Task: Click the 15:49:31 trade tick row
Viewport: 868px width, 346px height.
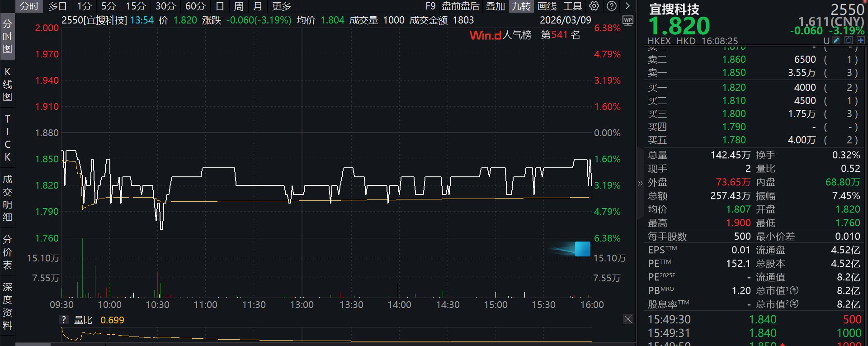Action: [x=755, y=333]
